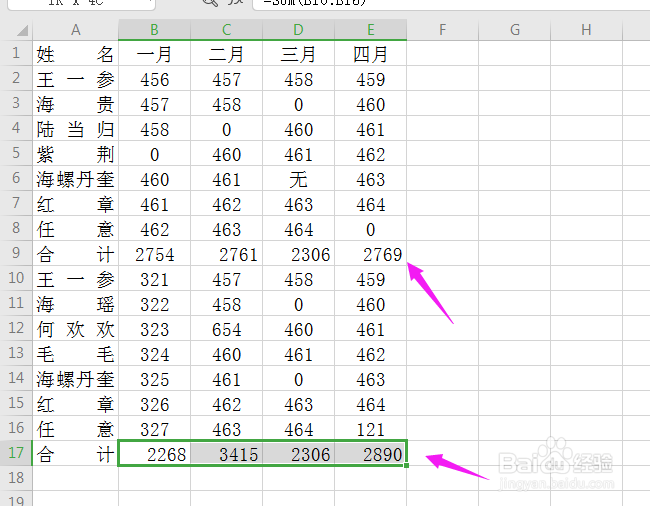Click the select-all corner triangle
Image resolution: width=650 pixels, height=506 pixels.
[22, 30]
